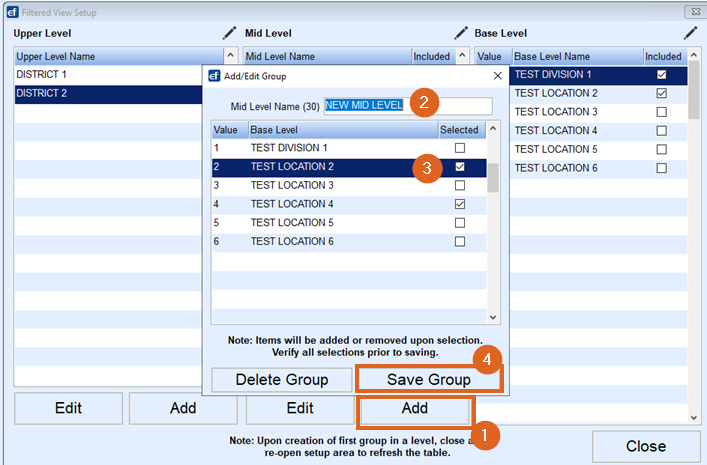Click the Mid Level pencil edit icon
The height and width of the screenshot is (465, 707).
(461, 33)
